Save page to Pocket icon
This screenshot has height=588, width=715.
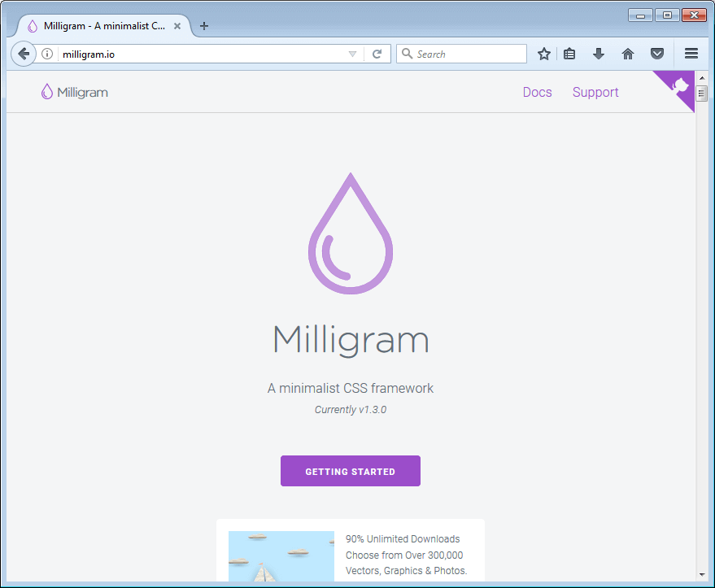657,54
